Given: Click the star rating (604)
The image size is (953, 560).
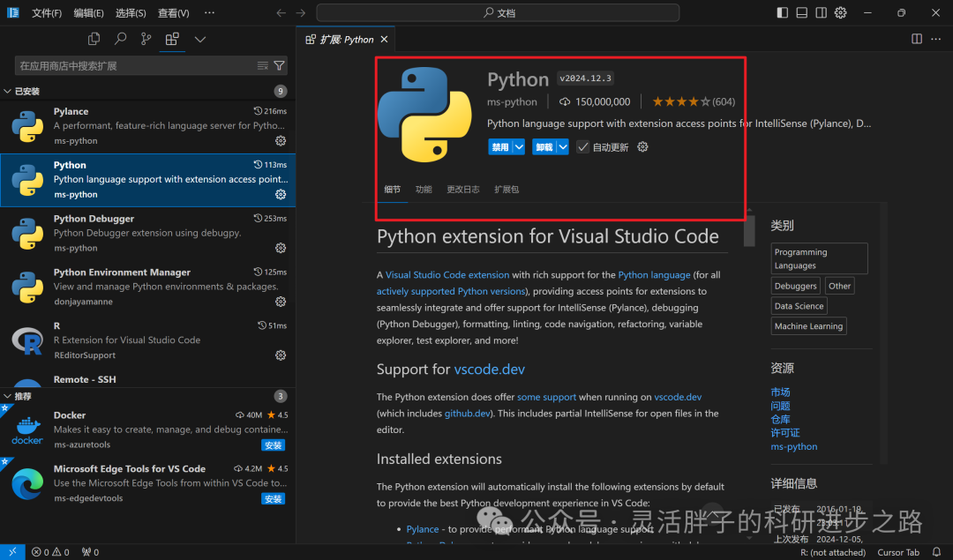Looking at the screenshot, I should pyautogui.click(x=694, y=102).
